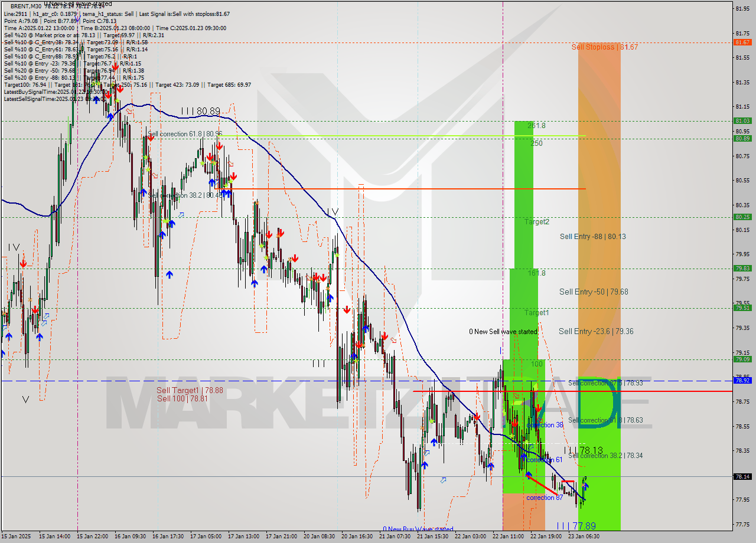The height and width of the screenshot is (543, 756).
Task: Click the green 79.51 price tag
Action: pos(742,308)
